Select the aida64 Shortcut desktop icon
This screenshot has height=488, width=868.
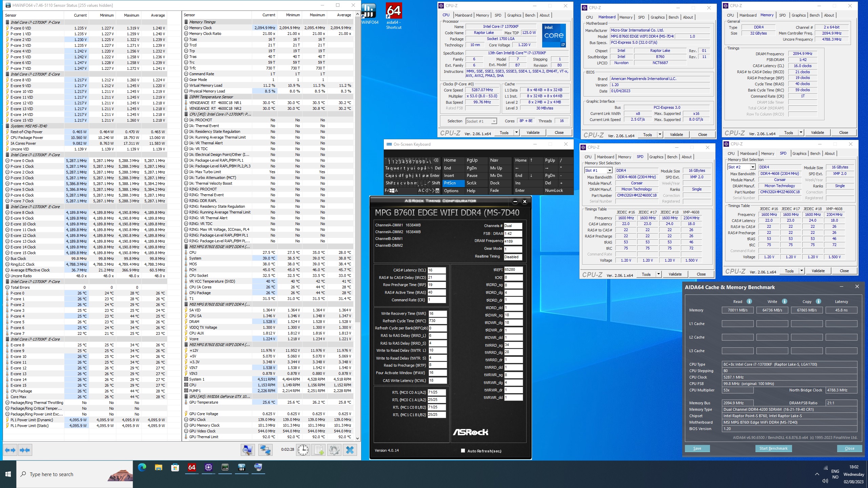click(x=394, y=16)
